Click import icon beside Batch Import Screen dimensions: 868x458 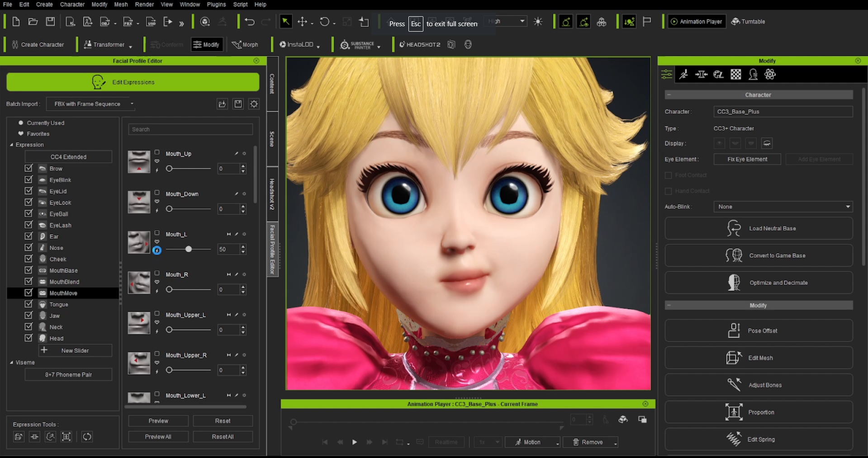click(x=222, y=104)
